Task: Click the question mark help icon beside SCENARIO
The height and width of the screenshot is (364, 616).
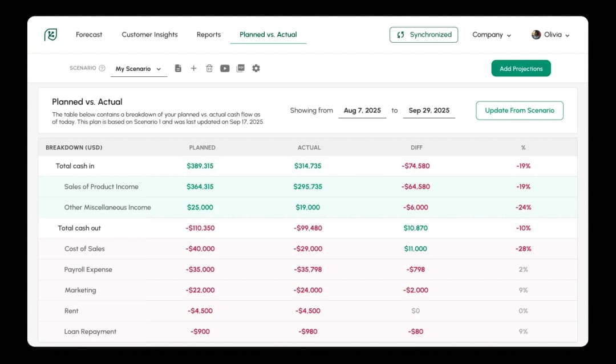Action: click(102, 67)
